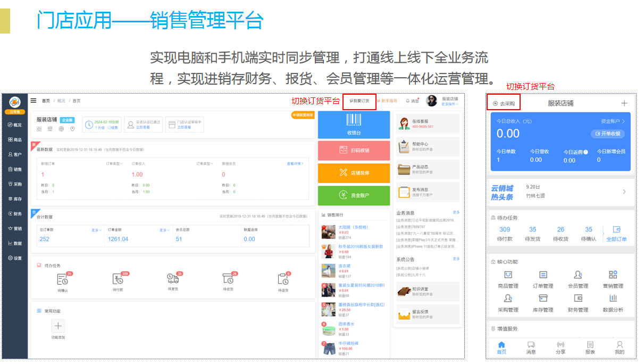Expand 更多 dropdown beside 订单金额

(164, 230)
